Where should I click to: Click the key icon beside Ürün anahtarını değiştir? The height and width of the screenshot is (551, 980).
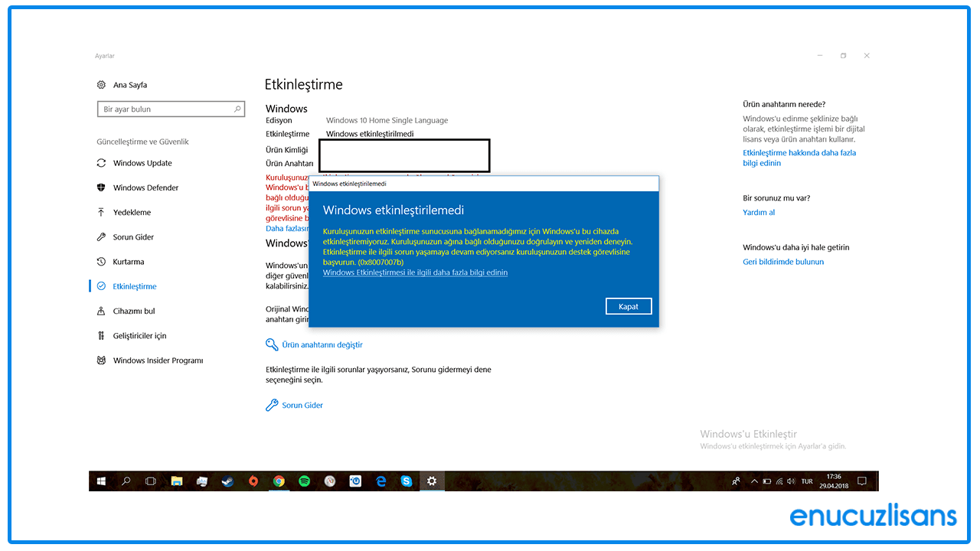271,344
